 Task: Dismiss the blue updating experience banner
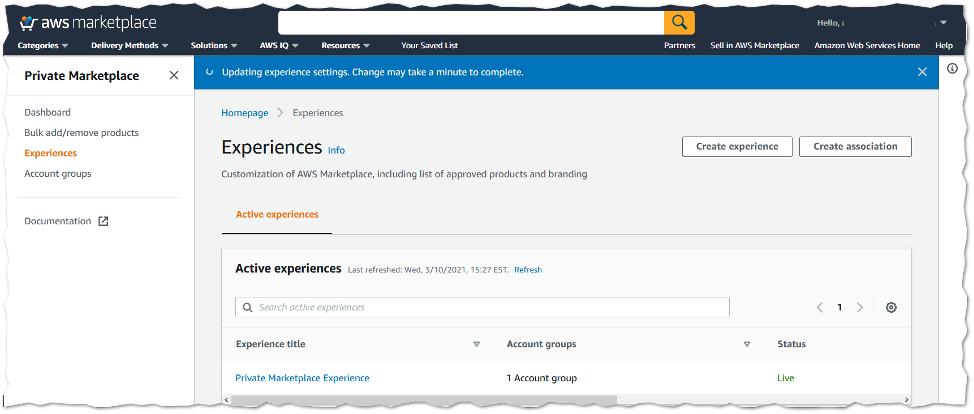(922, 72)
